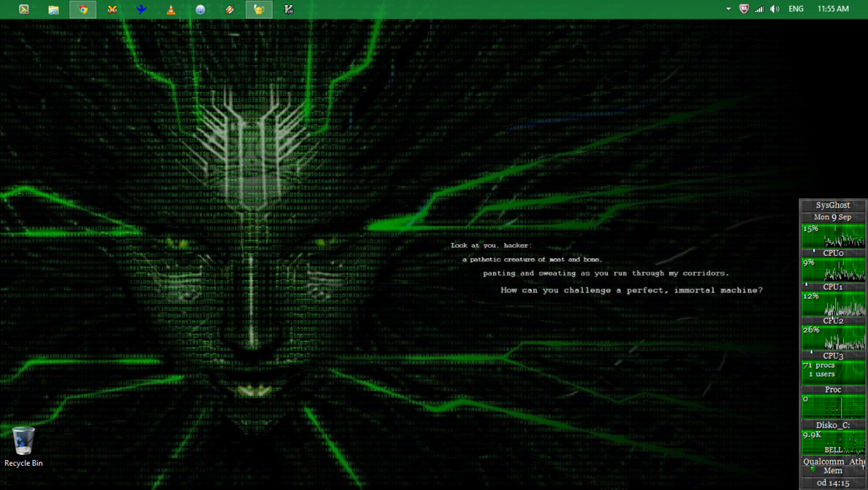Click the SysGhost title header
Image resolution: width=868 pixels, height=490 pixels.
pos(833,206)
